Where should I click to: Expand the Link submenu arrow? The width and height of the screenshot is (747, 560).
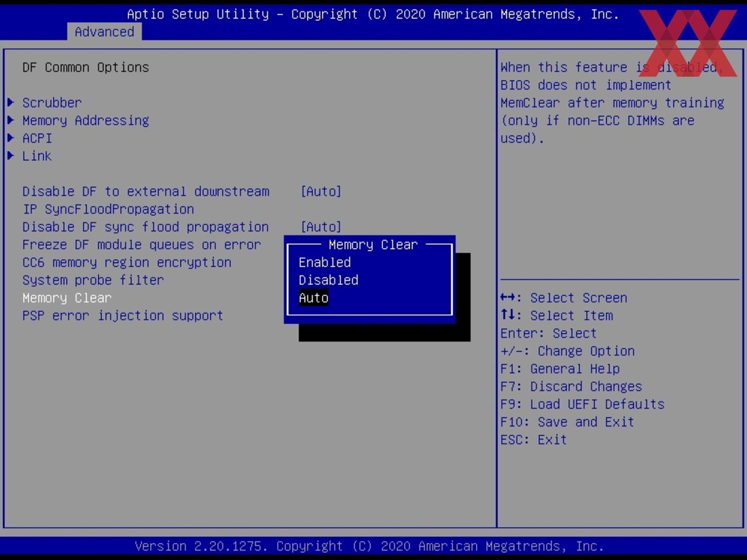(x=11, y=155)
